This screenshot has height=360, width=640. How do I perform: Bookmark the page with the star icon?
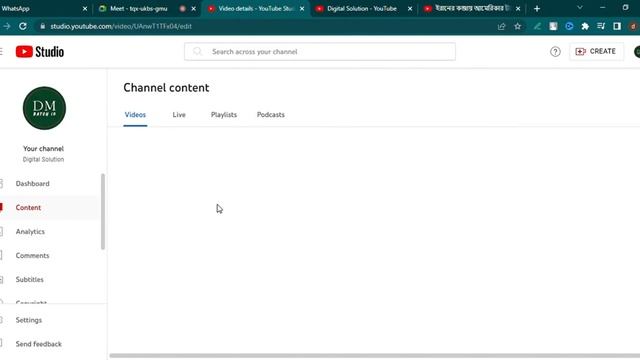(x=518, y=26)
